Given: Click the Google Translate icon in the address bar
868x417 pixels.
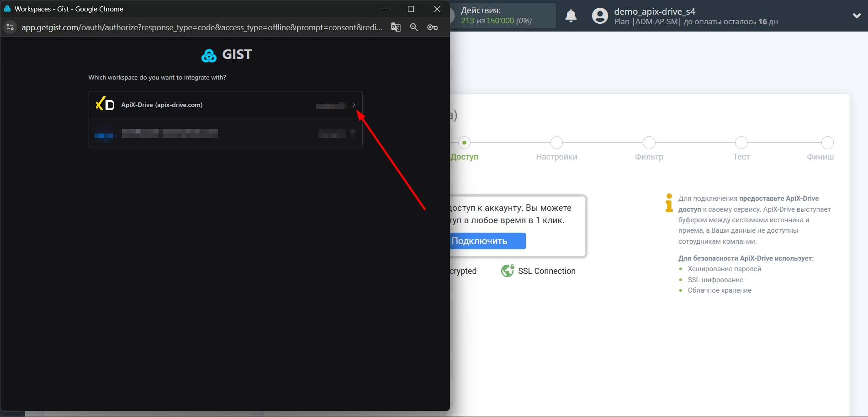Looking at the screenshot, I should (x=396, y=27).
